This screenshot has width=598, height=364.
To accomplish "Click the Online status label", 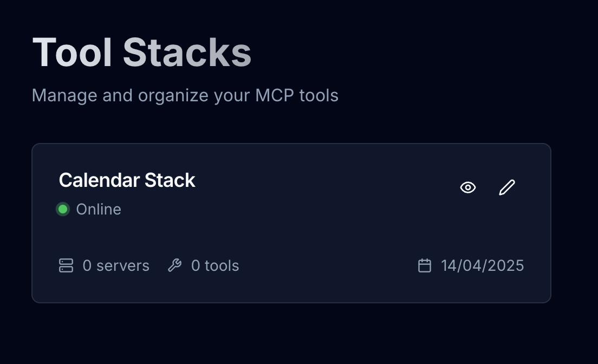I will (x=99, y=209).
